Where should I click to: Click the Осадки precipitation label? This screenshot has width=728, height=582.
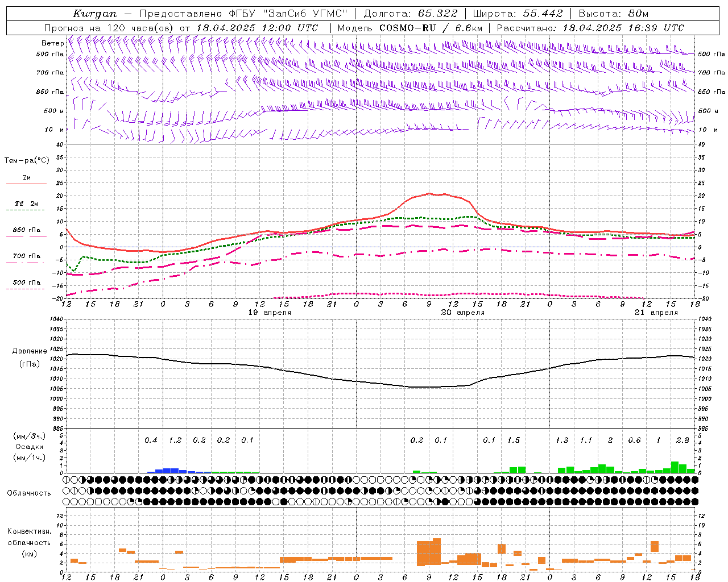(29, 447)
